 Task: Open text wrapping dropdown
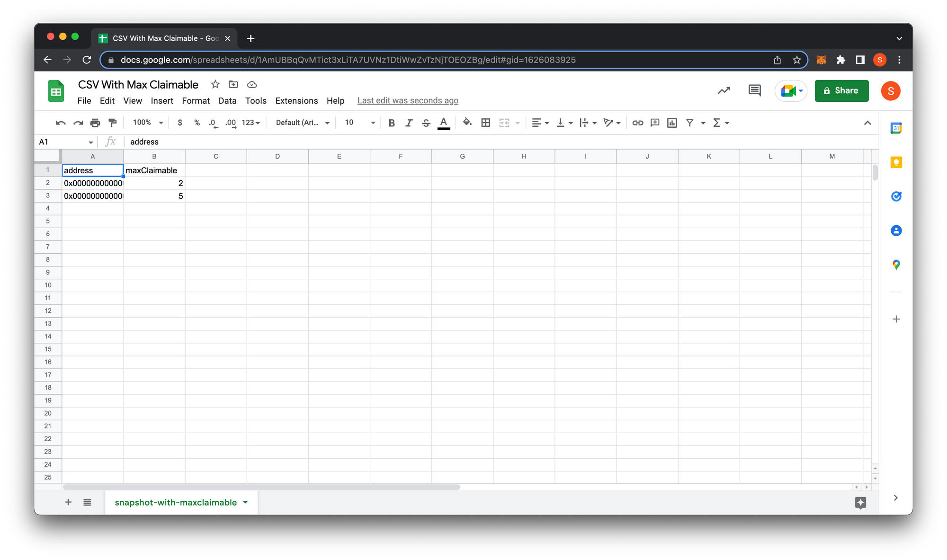[x=588, y=123]
